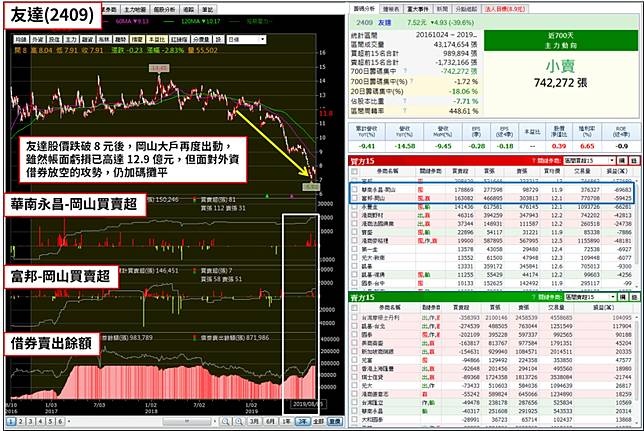Switch to the 個股分析 tab
The width and height of the screenshot is (644, 431).
[164, 9]
